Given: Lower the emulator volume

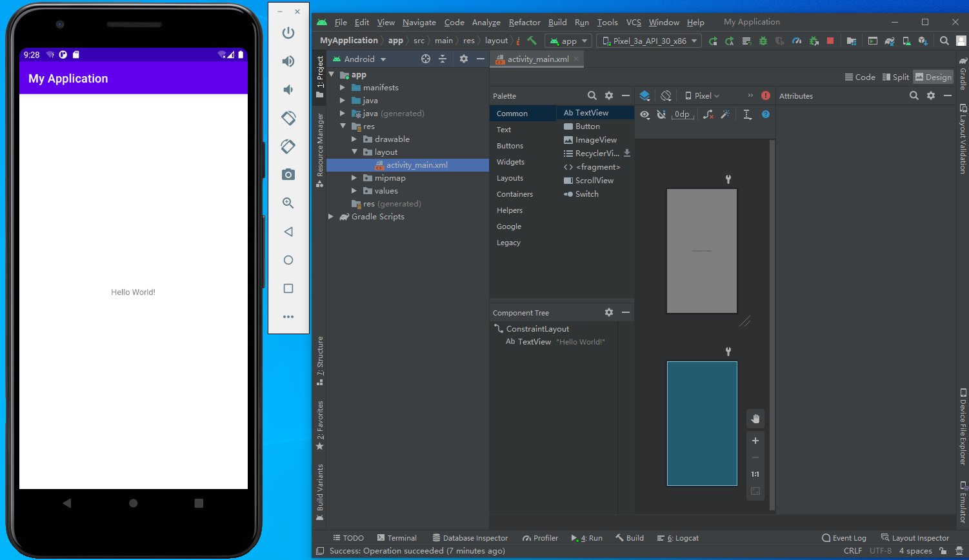Looking at the screenshot, I should [x=288, y=90].
